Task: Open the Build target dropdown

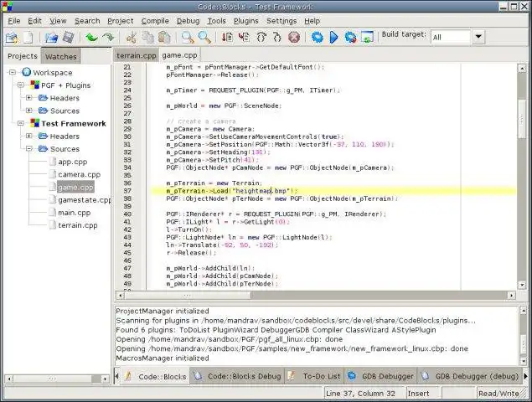Action: (x=478, y=37)
